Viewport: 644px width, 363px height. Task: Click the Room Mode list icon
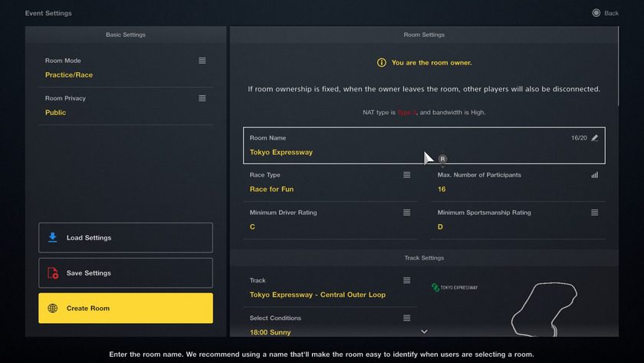[x=202, y=61]
